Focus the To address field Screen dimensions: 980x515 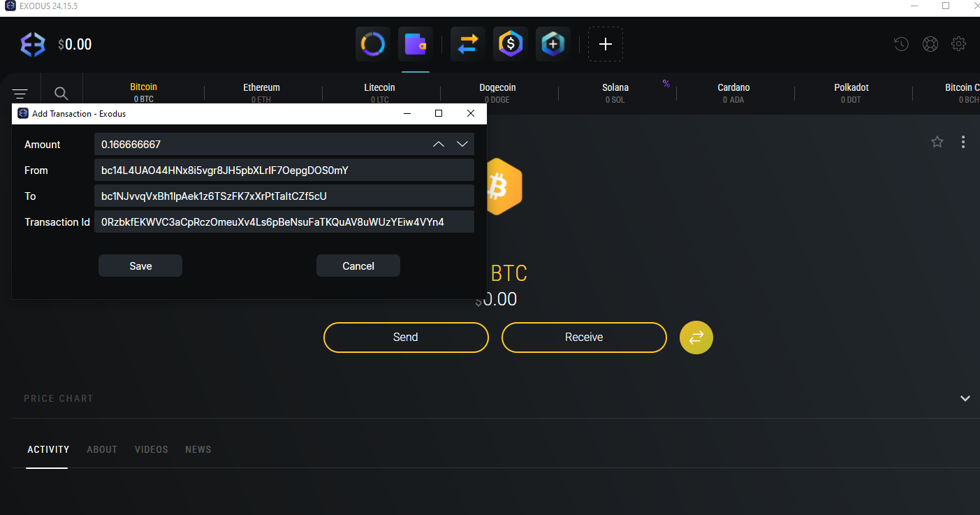[x=284, y=196]
